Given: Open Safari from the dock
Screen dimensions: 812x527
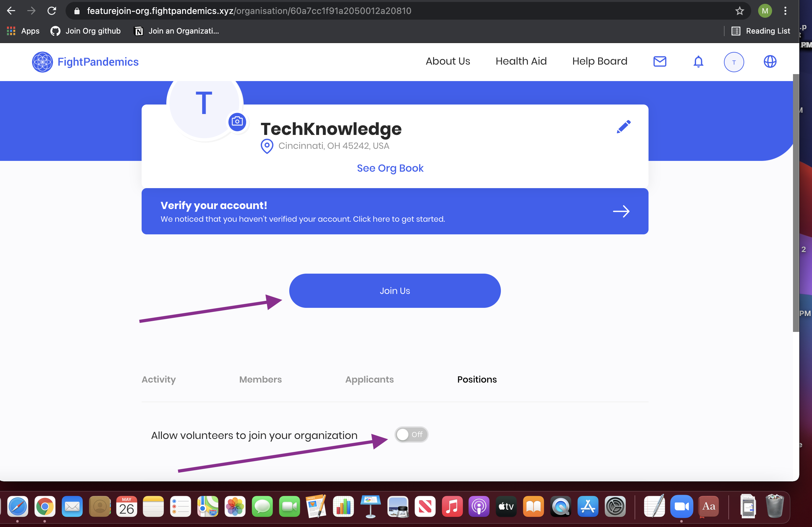Looking at the screenshot, I should (18, 506).
